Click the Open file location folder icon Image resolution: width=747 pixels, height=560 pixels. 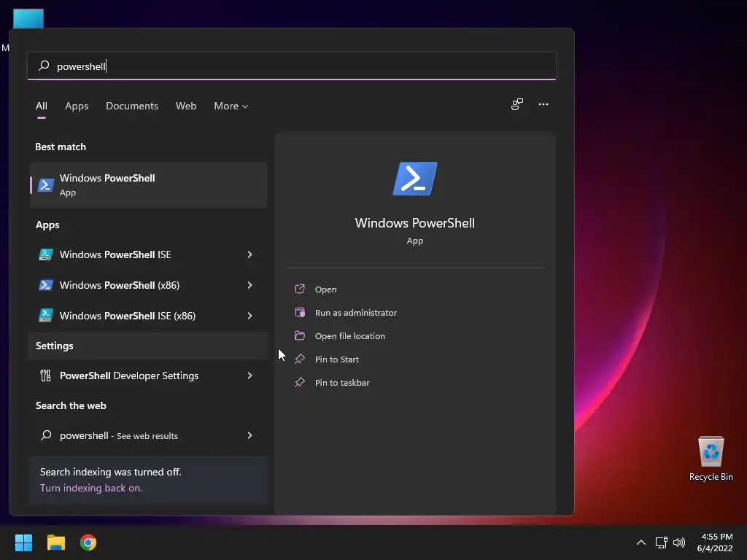tap(300, 335)
